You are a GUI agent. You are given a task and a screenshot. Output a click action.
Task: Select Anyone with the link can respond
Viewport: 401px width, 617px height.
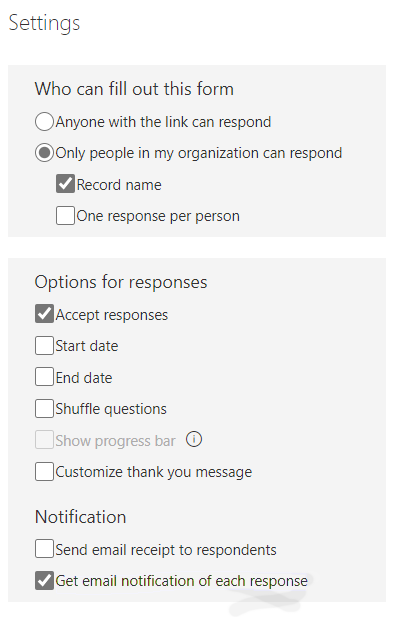click(x=44, y=121)
